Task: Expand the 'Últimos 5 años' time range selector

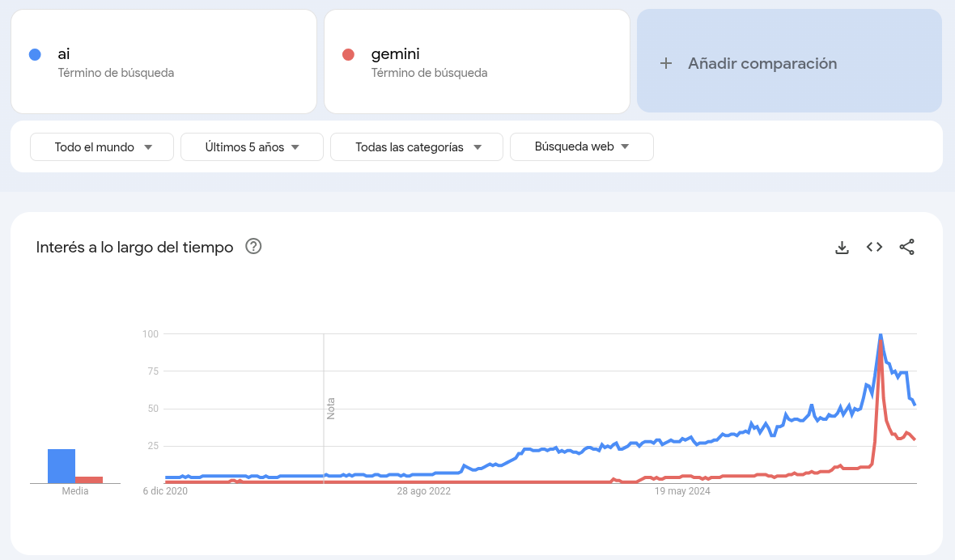Action: point(251,146)
